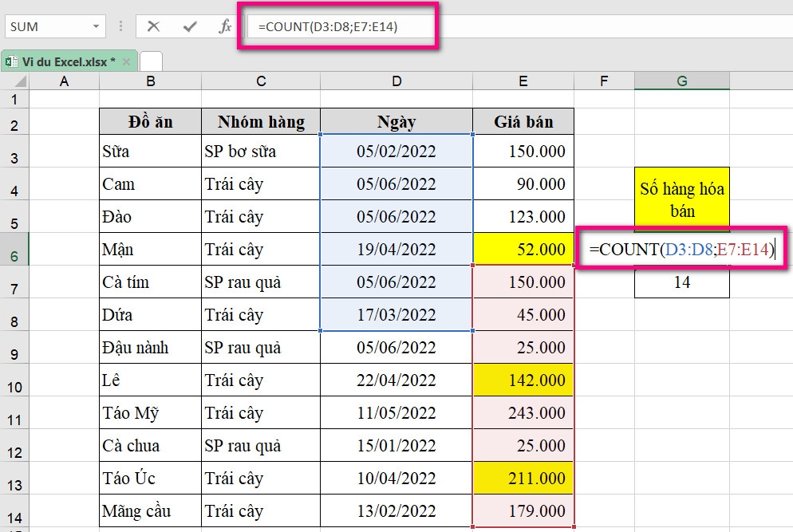Select the yellow "Số hàng hóa bán" cell
Viewport: 793px width, 532px height.
coord(682,194)
